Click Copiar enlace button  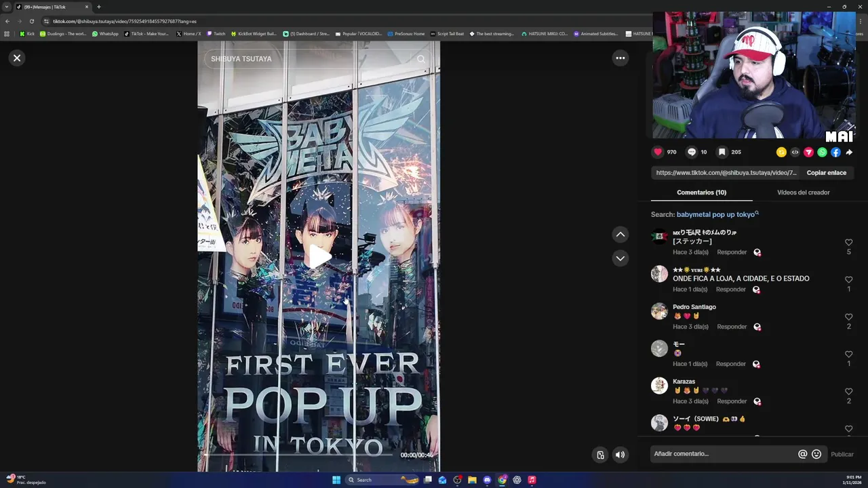click(x=826, y=173)
